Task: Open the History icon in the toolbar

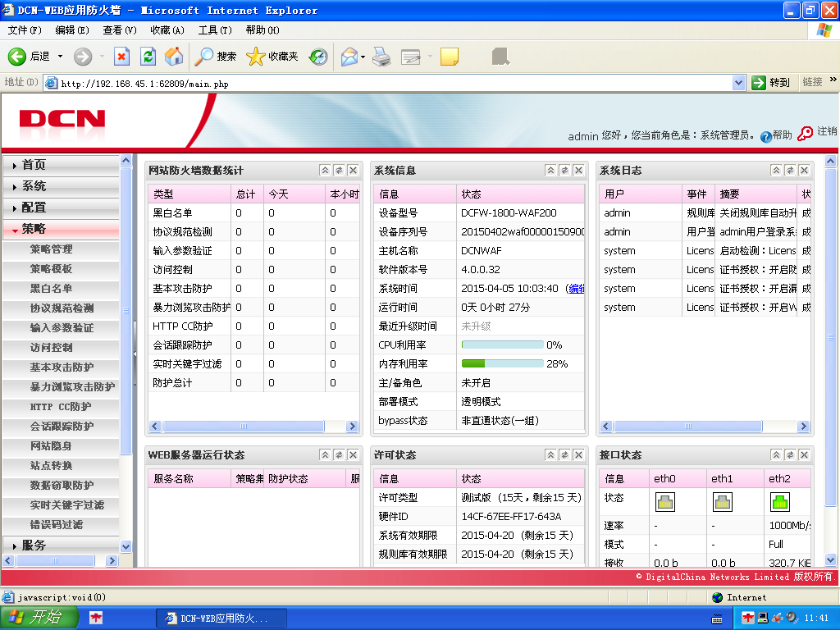Action: click(318, 57)
